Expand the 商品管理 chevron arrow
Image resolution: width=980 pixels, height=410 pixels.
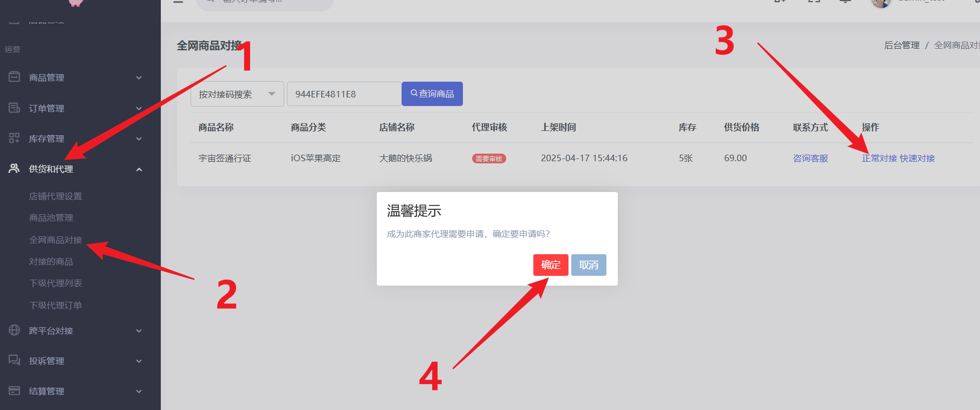tap(139, 78)
